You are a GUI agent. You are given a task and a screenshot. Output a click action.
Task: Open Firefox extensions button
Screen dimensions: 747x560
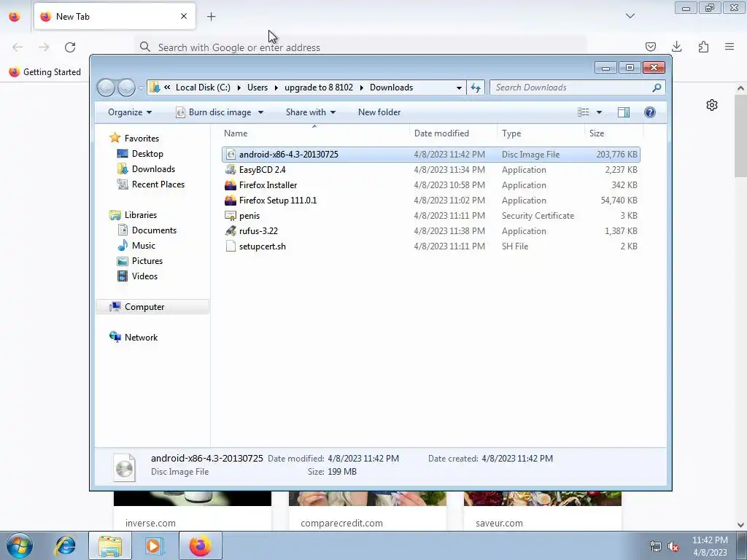[703, 47]
